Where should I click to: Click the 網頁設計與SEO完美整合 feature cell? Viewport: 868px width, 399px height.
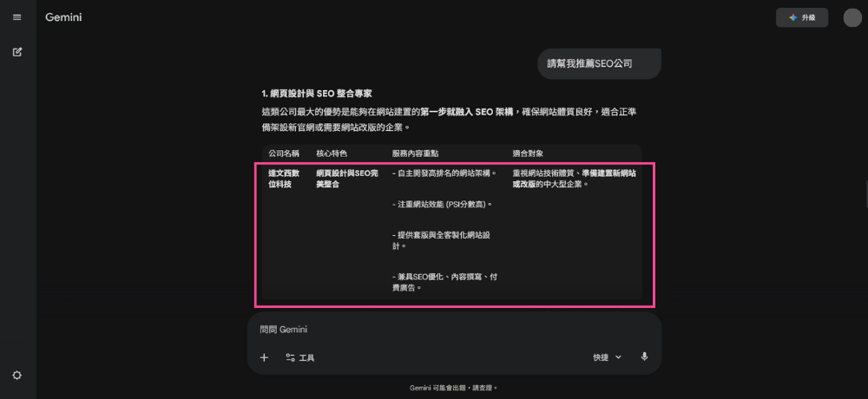[347, 179]
